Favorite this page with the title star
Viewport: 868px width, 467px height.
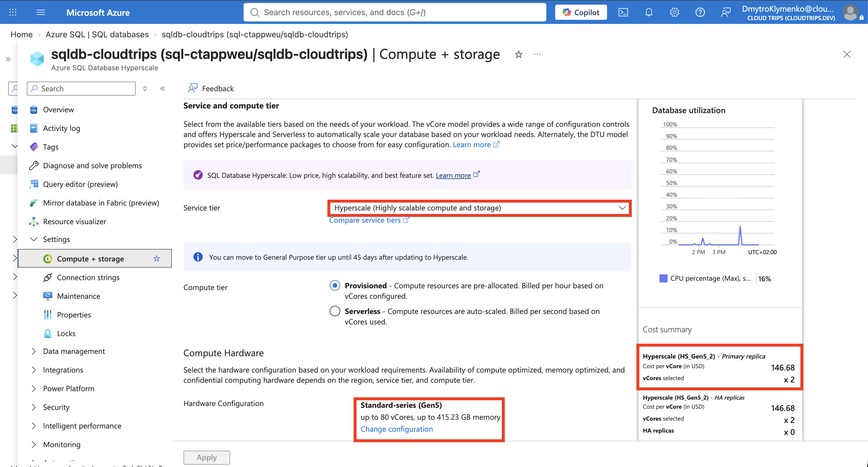pyautogui.click(x=518, y=54)
